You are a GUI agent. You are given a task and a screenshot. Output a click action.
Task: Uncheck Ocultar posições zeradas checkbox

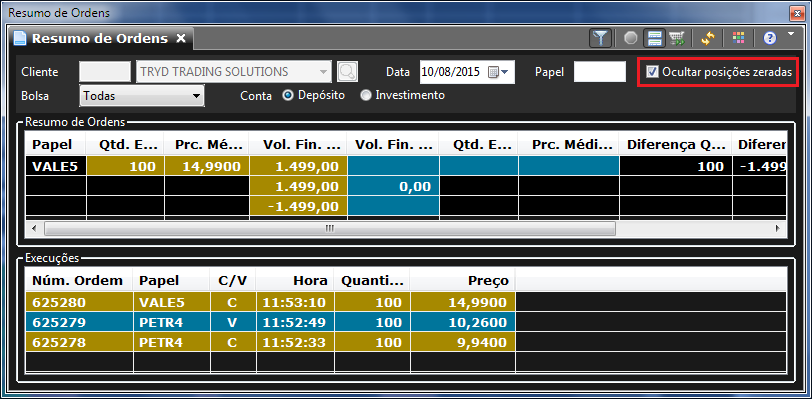point(652,72)
